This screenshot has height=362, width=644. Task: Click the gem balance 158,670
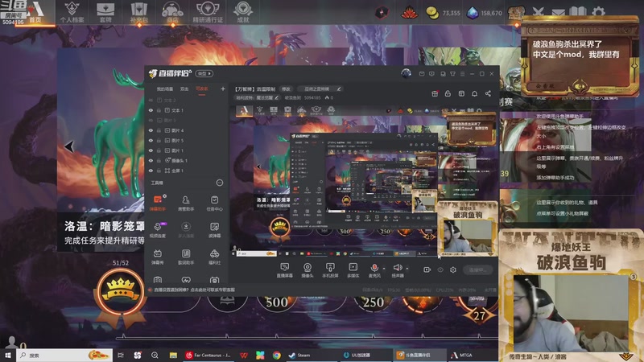pyautogui.click(x=485, y=13)
